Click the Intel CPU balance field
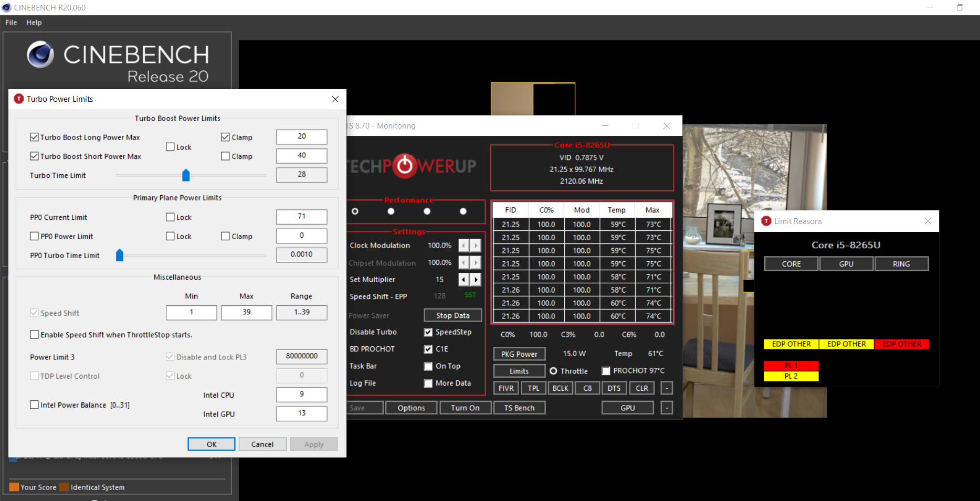 point(302,394)
